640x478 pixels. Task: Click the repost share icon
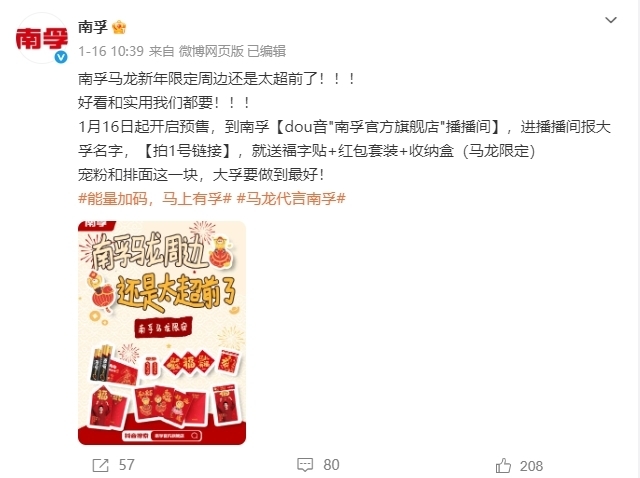click(100, 465)
